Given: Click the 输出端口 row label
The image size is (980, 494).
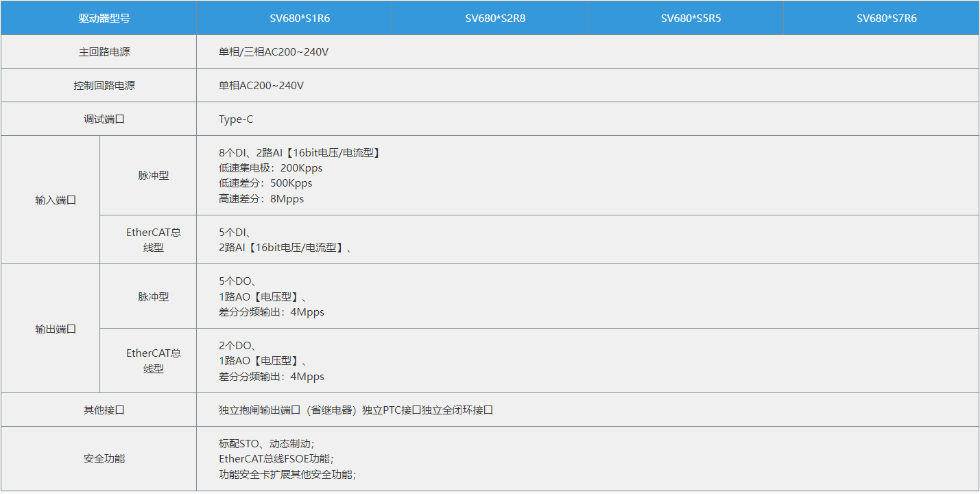Looking at the screenshot, I should click(56, 329).
